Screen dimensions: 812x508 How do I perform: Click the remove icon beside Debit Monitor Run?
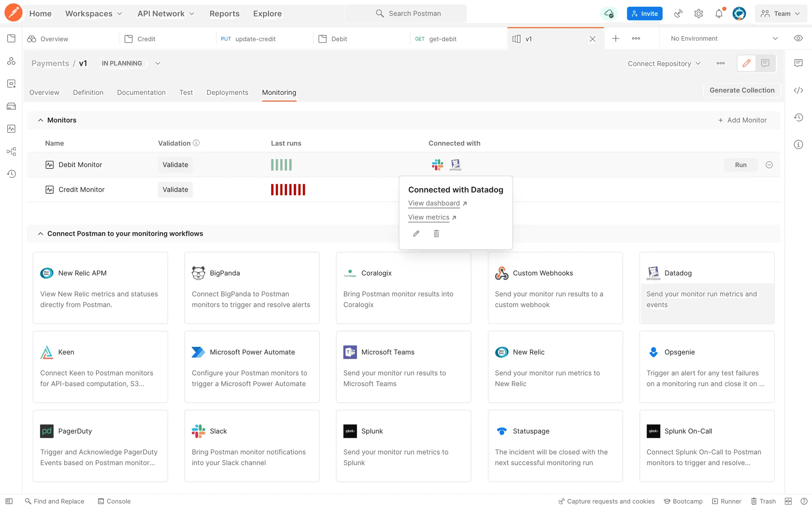(x=769, y=165)
